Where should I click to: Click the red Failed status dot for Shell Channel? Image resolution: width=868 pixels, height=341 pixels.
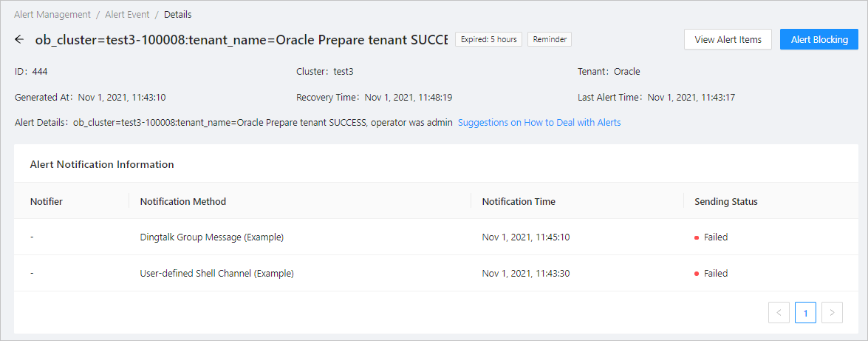pos(697,274)
